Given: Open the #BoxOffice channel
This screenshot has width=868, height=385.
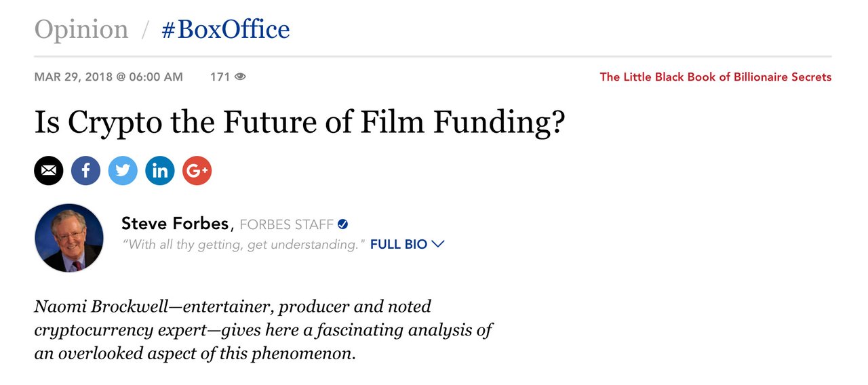Looking at the screenshot, I should tap(226, 29).
